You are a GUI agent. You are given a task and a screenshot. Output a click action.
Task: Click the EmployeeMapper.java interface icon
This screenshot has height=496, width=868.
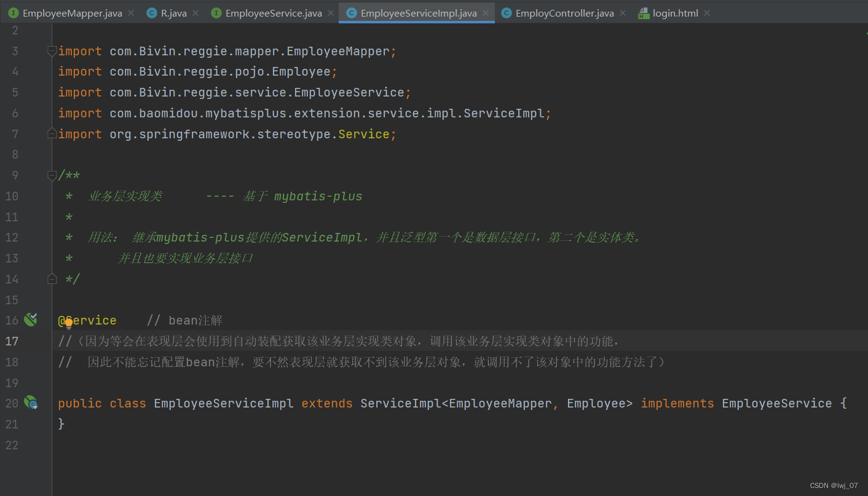(14, 13)
